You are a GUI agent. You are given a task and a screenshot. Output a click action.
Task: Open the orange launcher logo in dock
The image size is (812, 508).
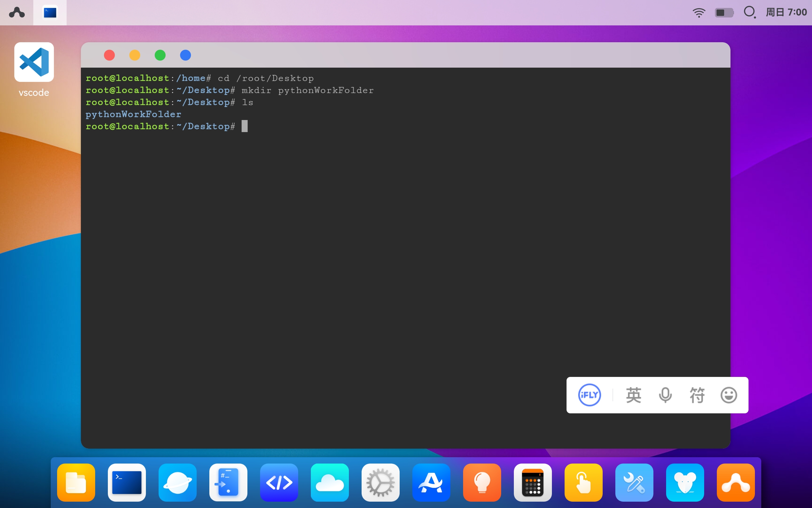click(736, 483)
